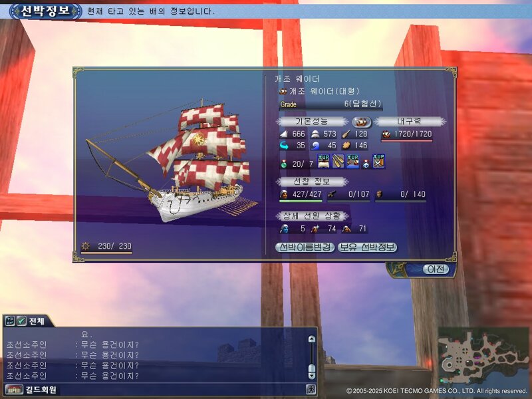Click the chat scrollbar thumb

coord(311,368)
